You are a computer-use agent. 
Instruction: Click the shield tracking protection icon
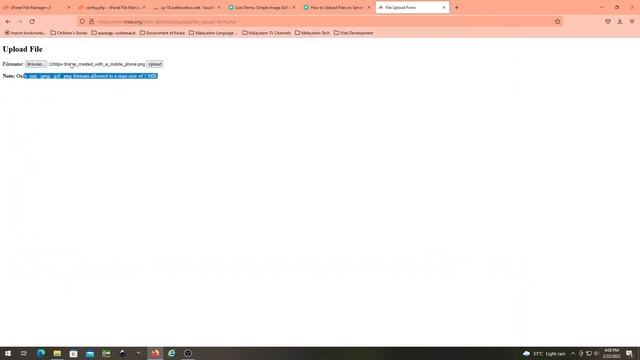coord(82,21)
